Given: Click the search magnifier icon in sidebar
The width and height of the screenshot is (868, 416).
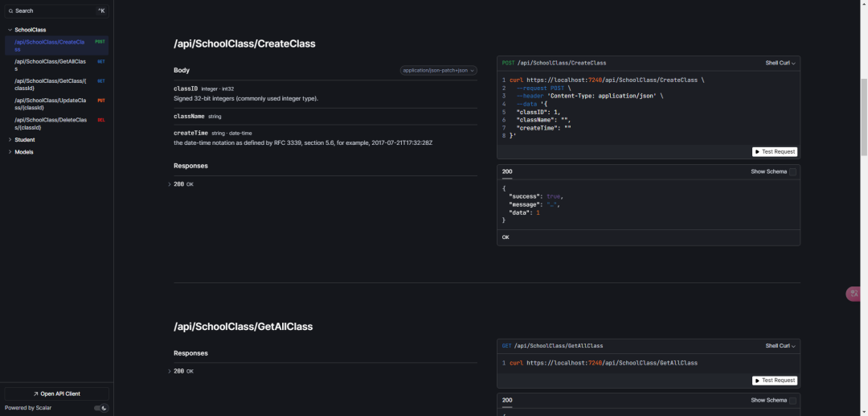Looking at the screenshot, I should click(10, 11).
